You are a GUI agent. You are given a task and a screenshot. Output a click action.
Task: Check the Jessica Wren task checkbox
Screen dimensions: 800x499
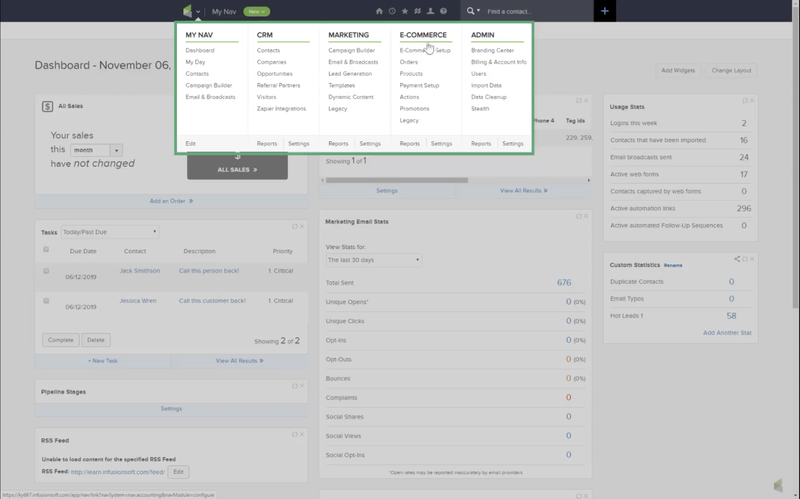46,301
